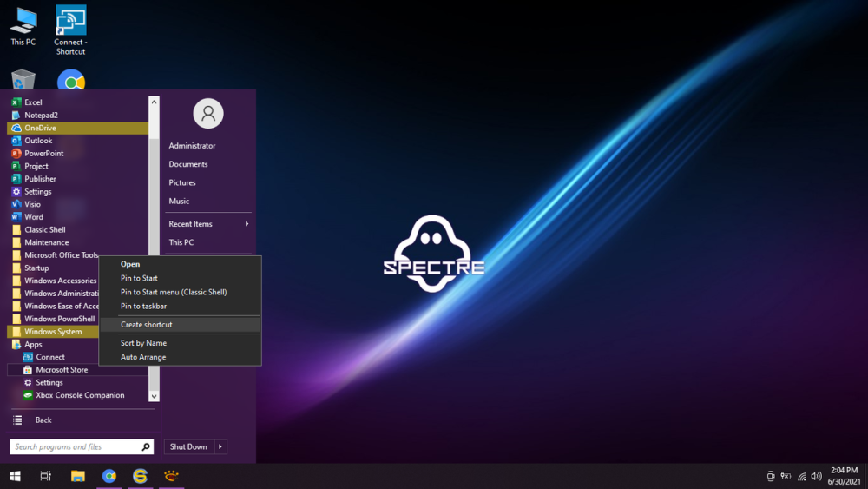Choose Create shortcut in context menu
The image size is (868, 489).
(x=180, y=325)
